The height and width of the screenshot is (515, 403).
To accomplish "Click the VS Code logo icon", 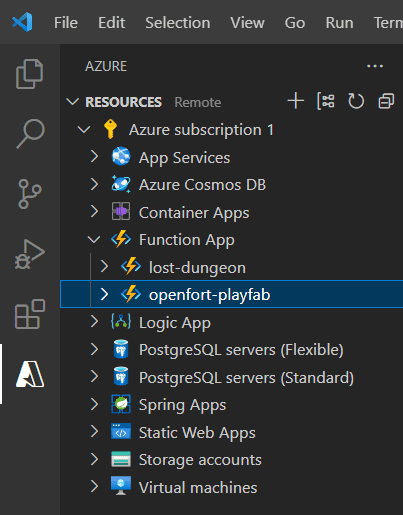I will click(22, 22).
